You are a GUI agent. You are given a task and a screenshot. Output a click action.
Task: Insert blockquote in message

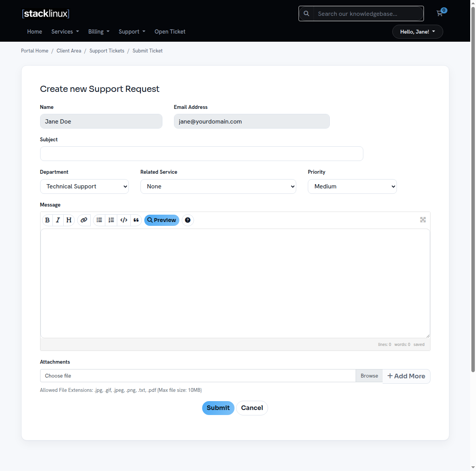(136, 220)
